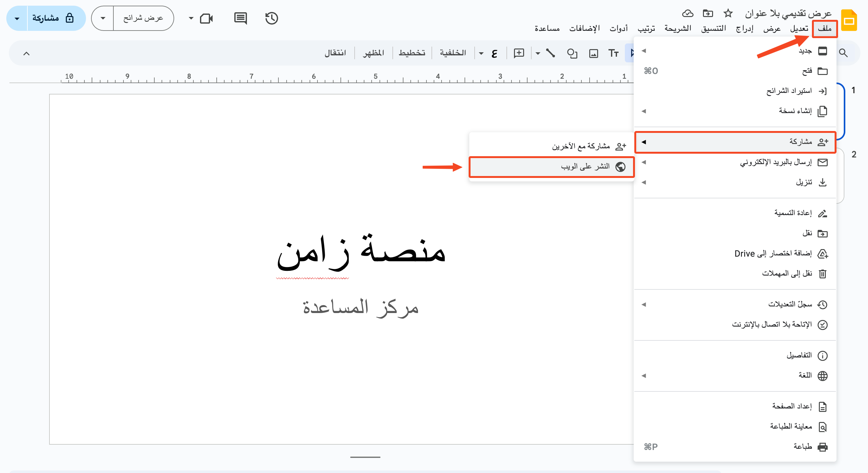Screen dimensions: 868x473
Task: Expand the camera recording dropdown arrow
Action: pyautogui.click(x=191, y=18)
